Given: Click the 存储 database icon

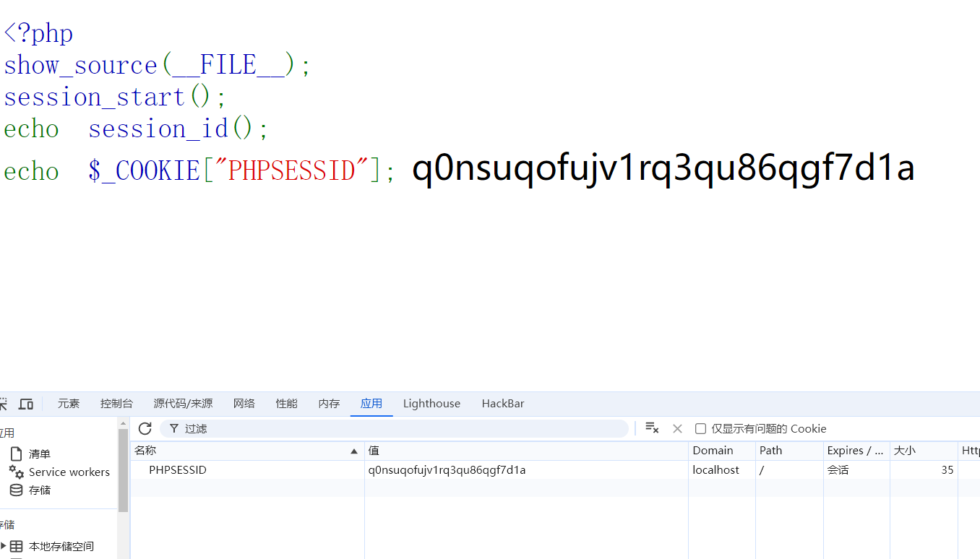Looking at the screenshot, I should (x=16, y=490).
